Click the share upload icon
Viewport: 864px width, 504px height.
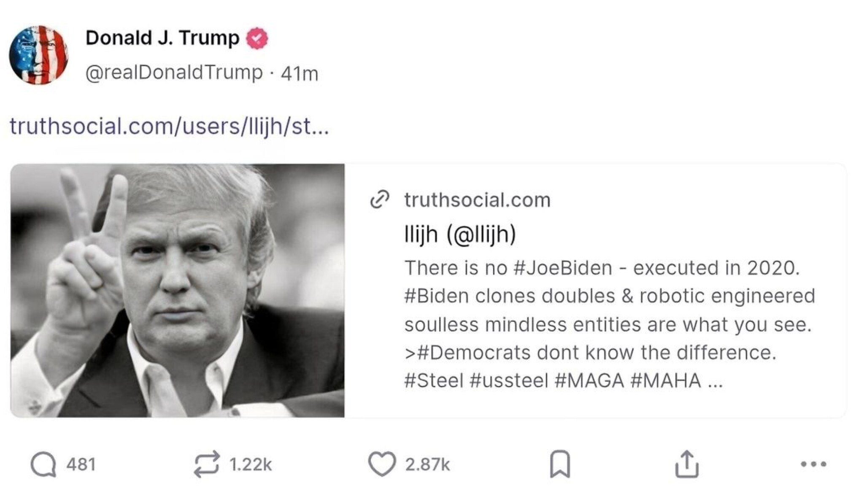(687, 464)
